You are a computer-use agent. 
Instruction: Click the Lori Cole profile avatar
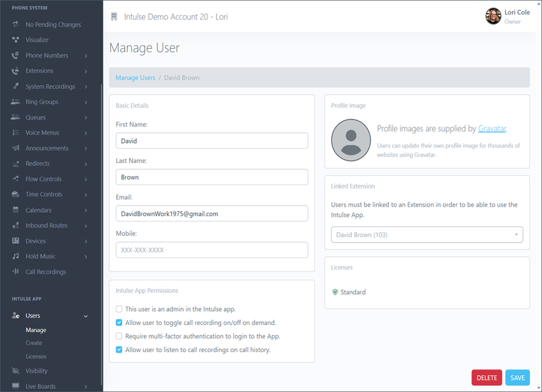coord(493,16)
